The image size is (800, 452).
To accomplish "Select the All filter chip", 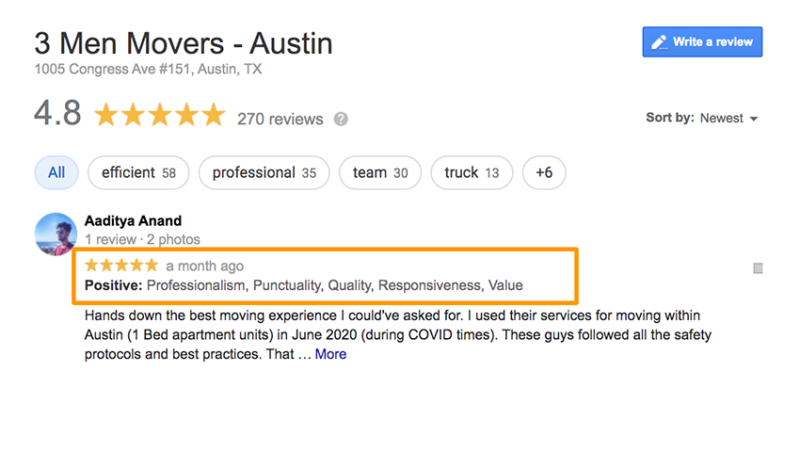I will point(57,172).
